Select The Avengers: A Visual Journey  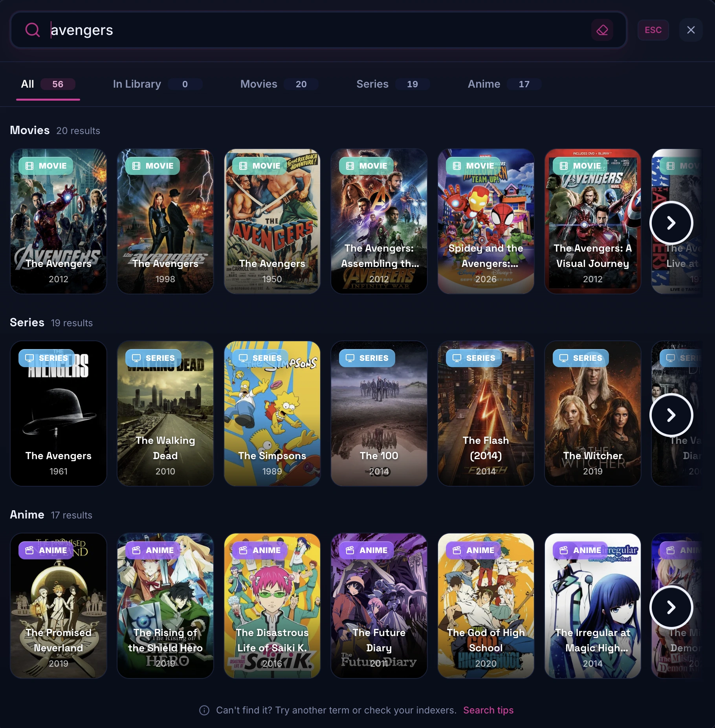pyautogui.click(x=593, y=221)
